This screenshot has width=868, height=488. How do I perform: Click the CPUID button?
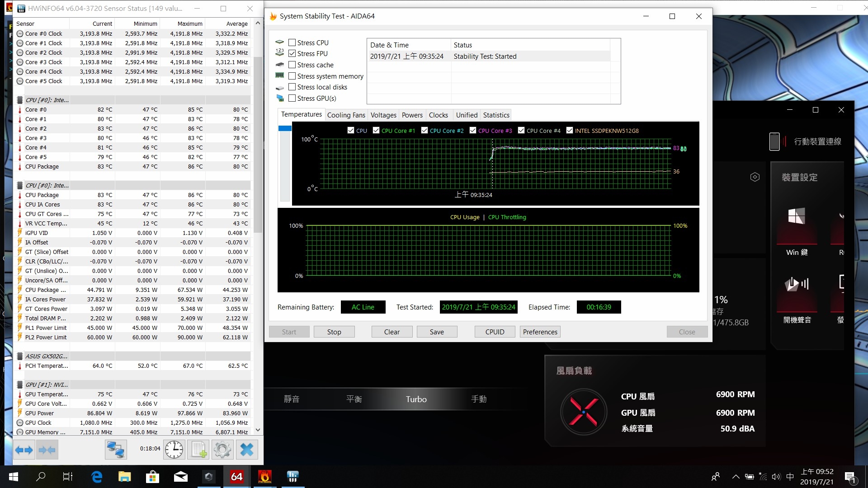495,332
